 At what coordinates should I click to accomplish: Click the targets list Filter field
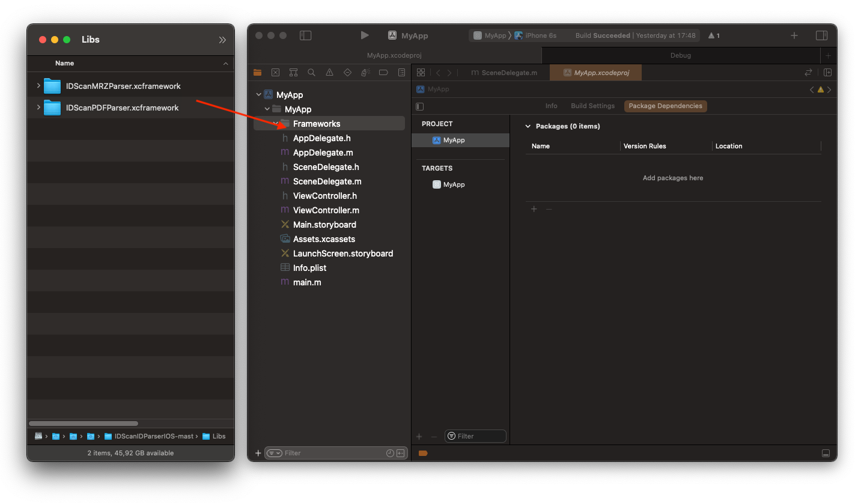coord(475,436)
